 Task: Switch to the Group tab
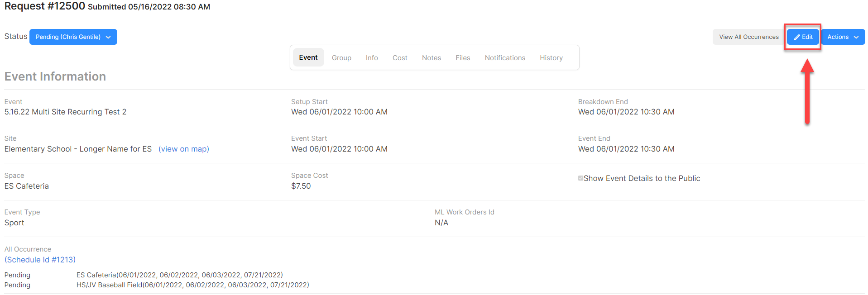341,58
